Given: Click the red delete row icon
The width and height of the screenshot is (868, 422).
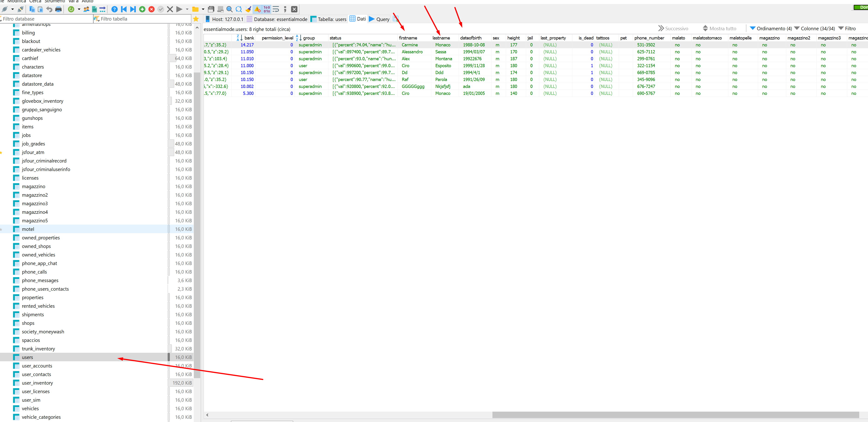Looking at the screenshot, I should pos(152,9).
